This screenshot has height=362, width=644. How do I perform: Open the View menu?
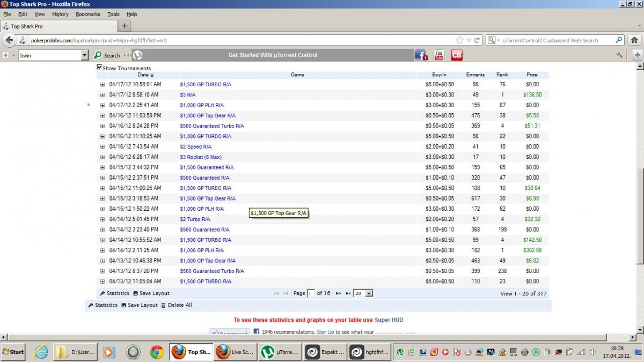[x=40, y=14]
